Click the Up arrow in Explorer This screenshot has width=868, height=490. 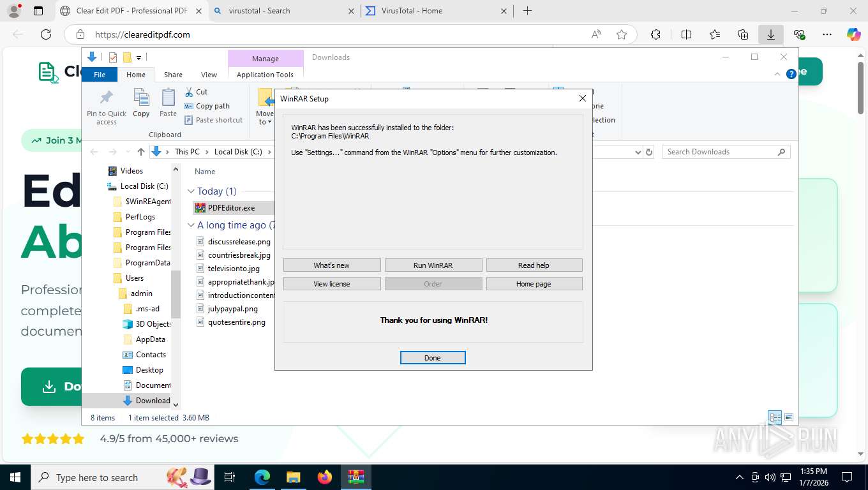coord(141,152)
